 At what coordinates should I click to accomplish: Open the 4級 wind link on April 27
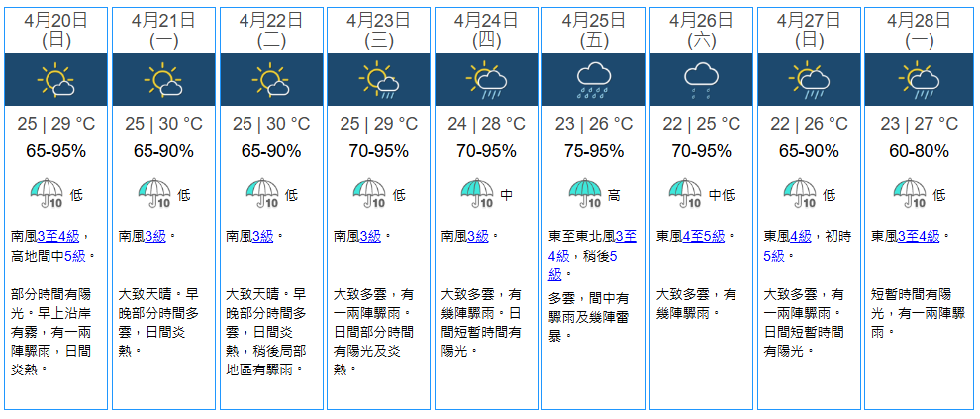tap(801, 237)
